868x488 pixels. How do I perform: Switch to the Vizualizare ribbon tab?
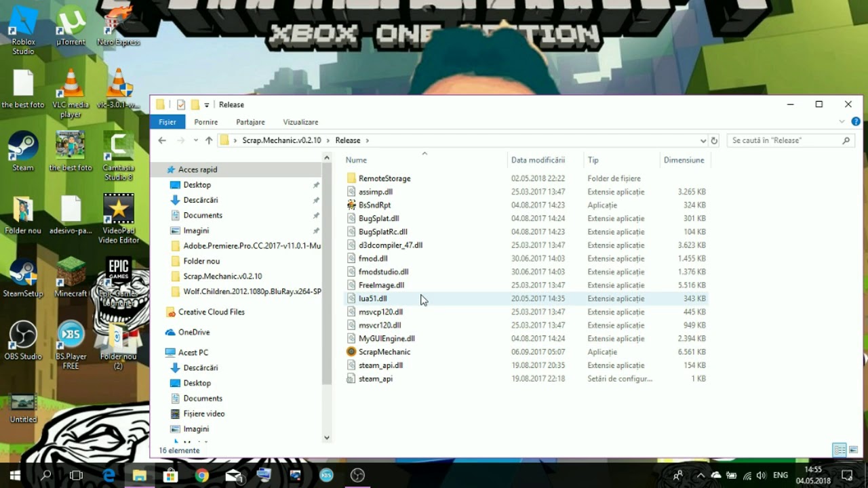[300, 122]
